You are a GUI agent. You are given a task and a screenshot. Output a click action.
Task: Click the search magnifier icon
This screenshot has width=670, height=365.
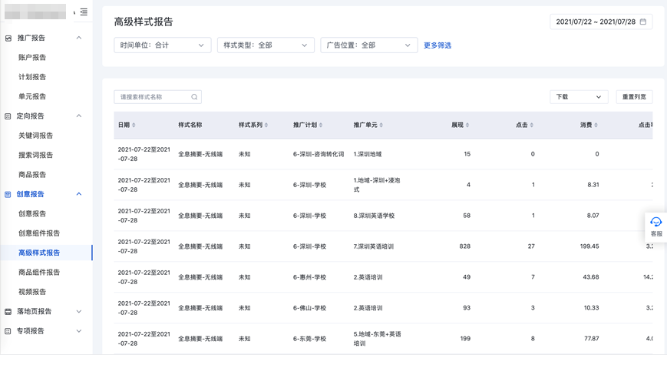coord(194,97)
